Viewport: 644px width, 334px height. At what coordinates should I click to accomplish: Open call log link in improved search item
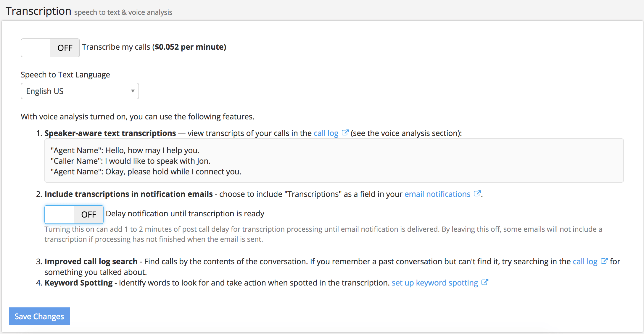[x=585, y=262]
